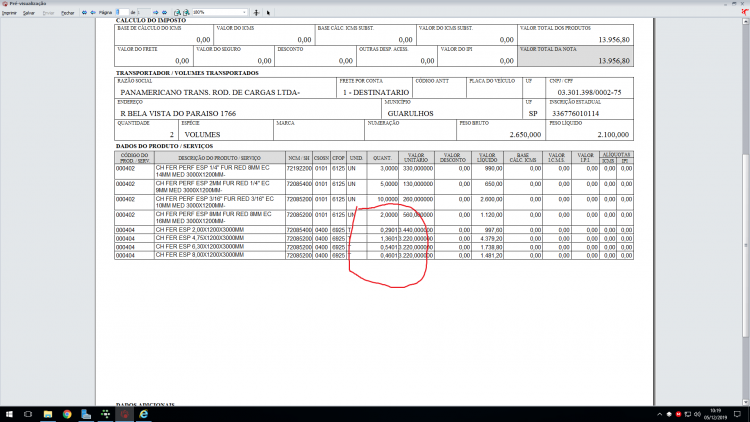
Task: Select the arrow pointer tool icon
Action: [268, 12]
